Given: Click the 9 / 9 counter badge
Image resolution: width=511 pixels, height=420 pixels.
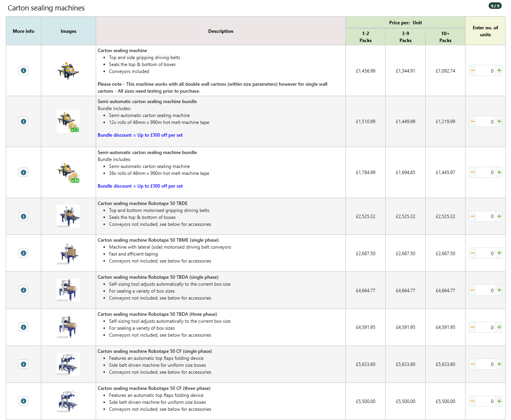Looking at the screenshot, I should tap(495, 6).
